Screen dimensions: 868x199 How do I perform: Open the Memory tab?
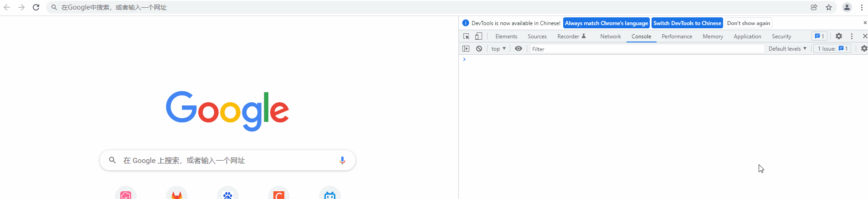click(713, 37)
